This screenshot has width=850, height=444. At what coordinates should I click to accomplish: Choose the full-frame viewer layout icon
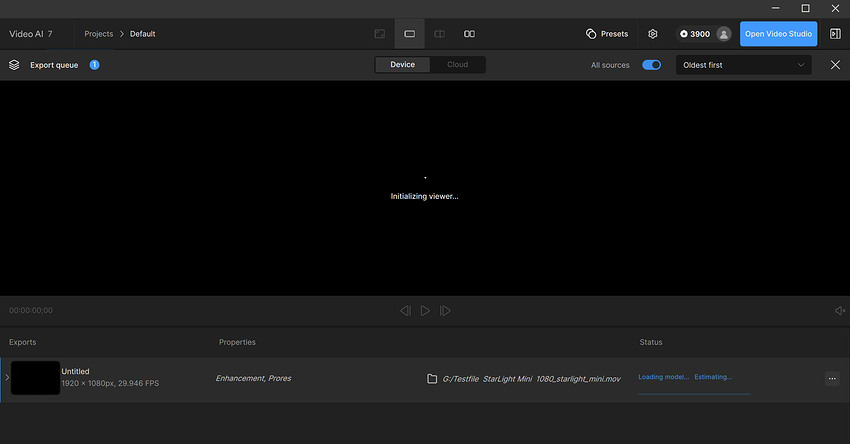click(x=379, y=34)
